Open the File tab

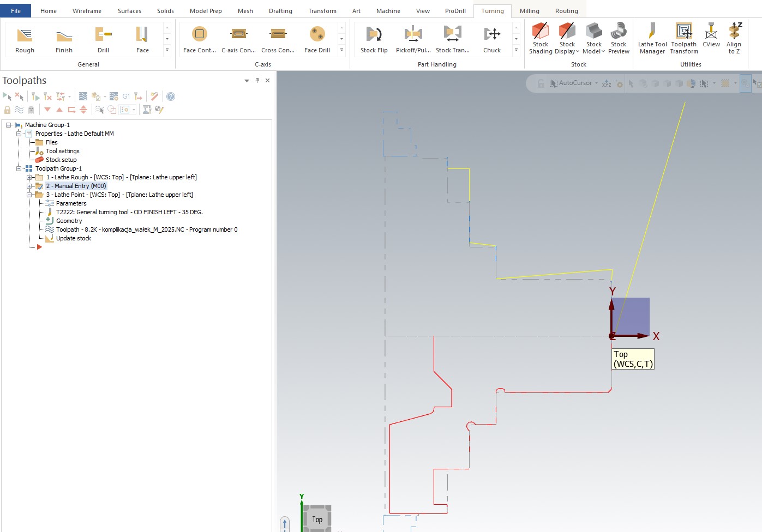[16, 11]
